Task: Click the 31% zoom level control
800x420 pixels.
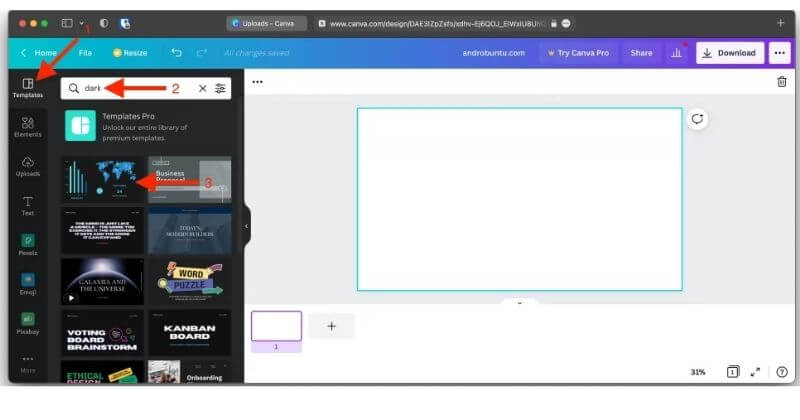Action: pos(697,372)
